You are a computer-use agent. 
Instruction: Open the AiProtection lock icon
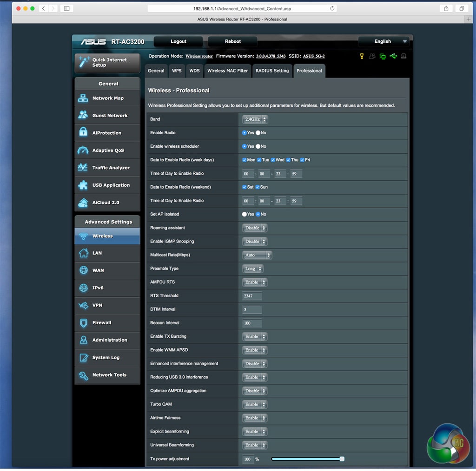tap(83, 132)
